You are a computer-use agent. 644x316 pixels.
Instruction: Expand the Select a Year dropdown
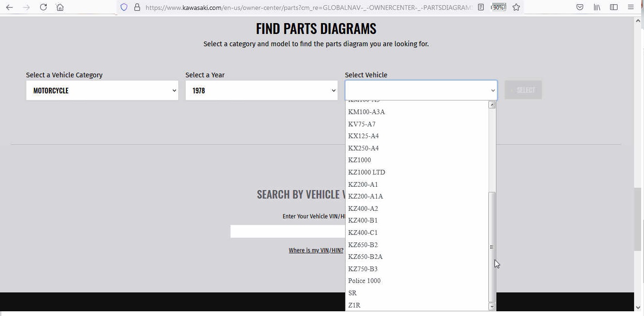point(261,90)
